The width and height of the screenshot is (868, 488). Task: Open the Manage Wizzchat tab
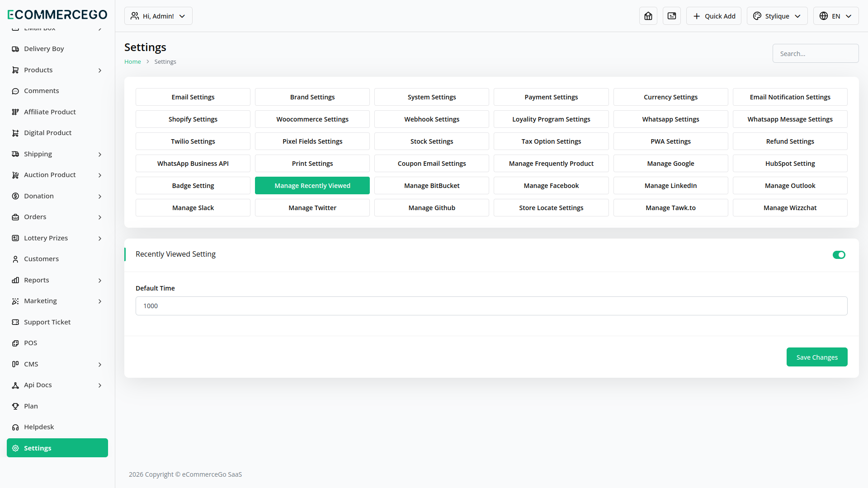[790, 208]
